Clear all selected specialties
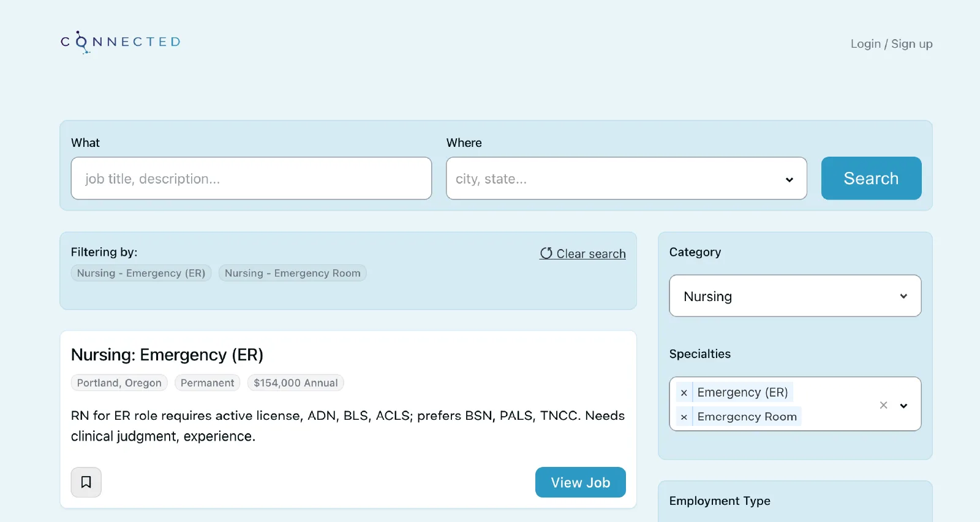Image resolution: width=980 pixels, height=522 pixels. click(x=883, y=405)
